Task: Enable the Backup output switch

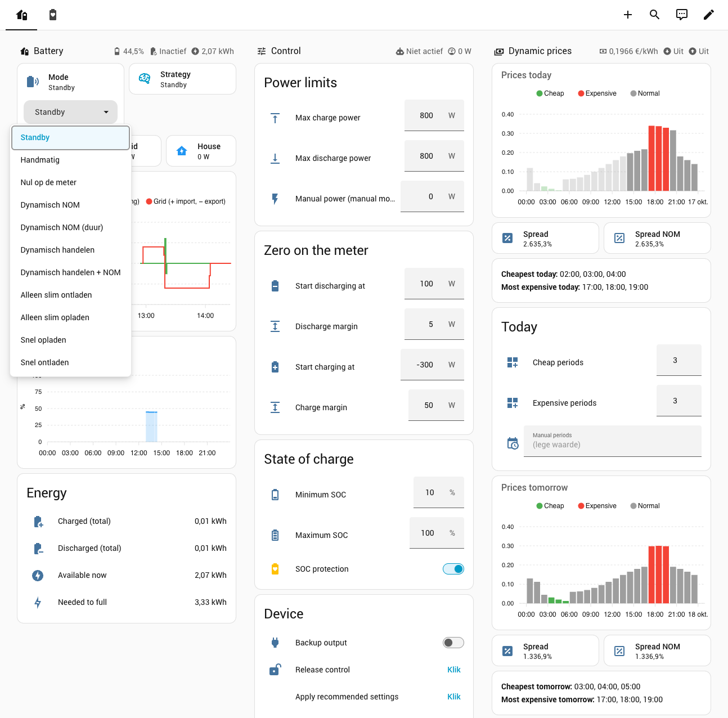Action: pyautogui.click(x=453, y=643)
